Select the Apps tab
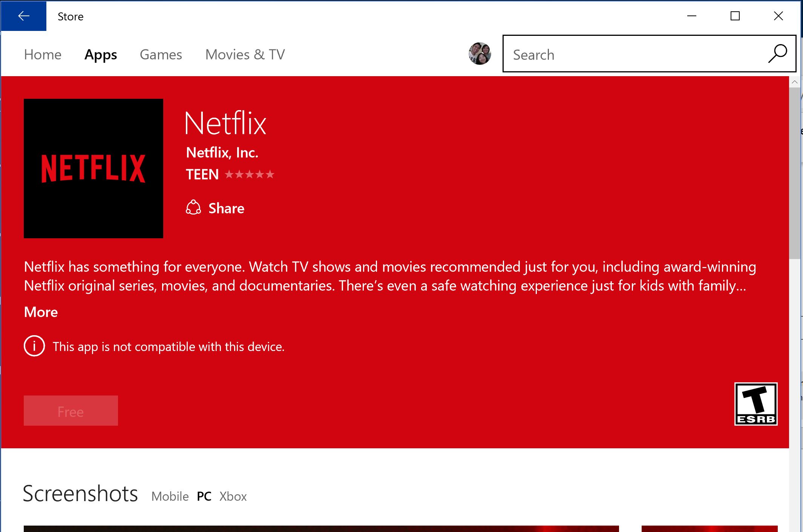 click(101, 55)
